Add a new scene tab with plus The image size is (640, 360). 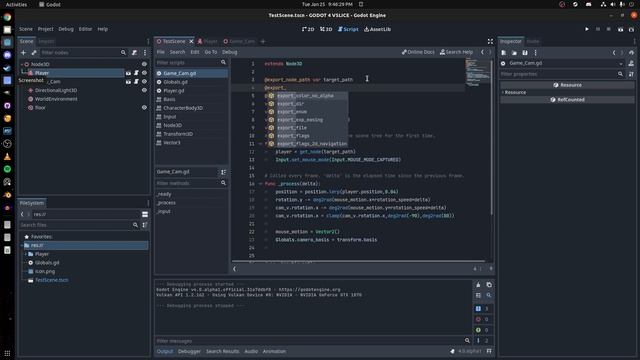coord(262,41)
